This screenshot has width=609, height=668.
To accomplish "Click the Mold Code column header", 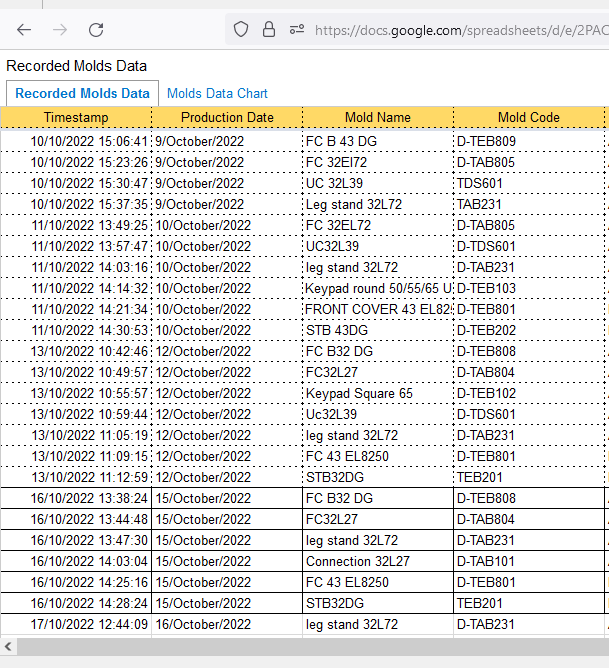I will pos(529,117).
